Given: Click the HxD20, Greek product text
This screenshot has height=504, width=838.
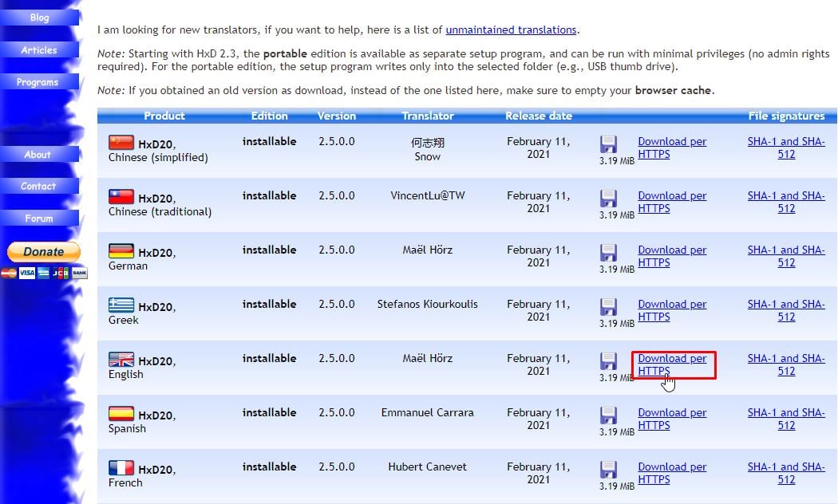Looking at the screenshot, I should (142, 313).
